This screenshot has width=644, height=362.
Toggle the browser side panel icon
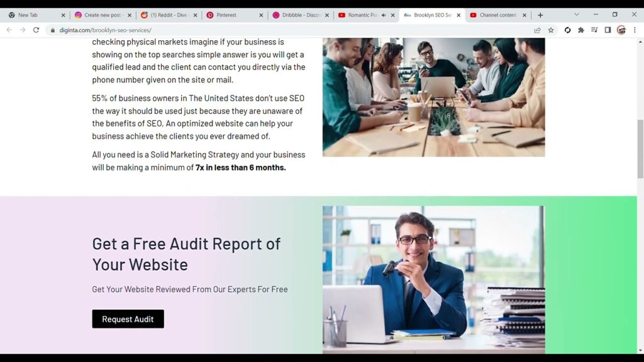coord(608,30)
